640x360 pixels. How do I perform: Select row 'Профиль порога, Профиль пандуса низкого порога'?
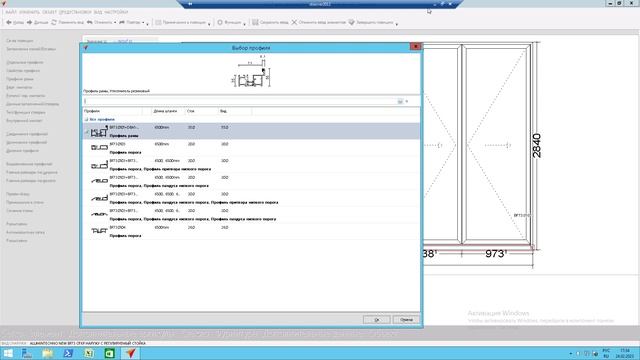(x=251, y=182)
